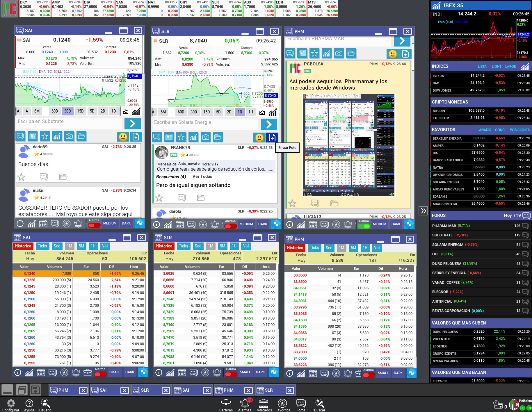Open Configurar gear settings

tap(11, 405)
